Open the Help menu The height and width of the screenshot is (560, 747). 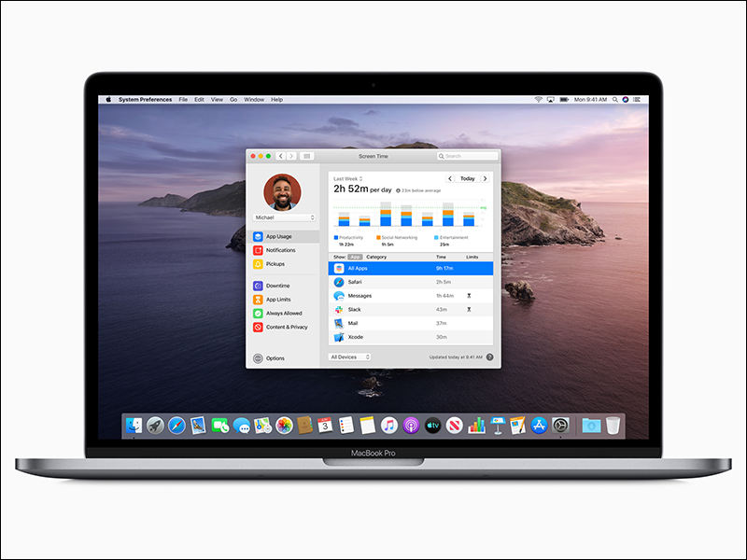pos(276,100)
